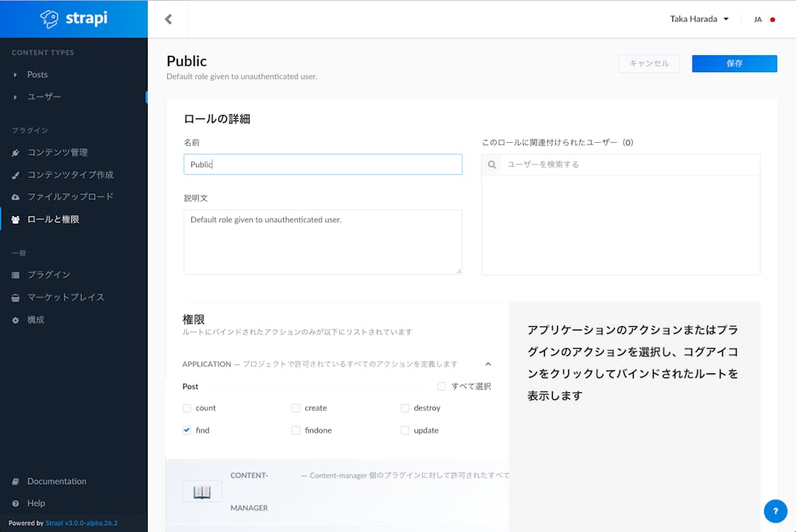Check the すべて選択 checkbox for Post

tap(442, 387)
